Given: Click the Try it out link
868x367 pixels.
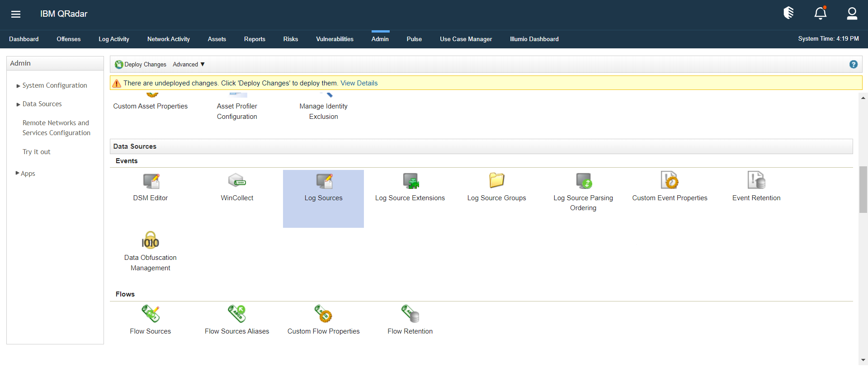Looking at the screenshot, I should (37, 152).
